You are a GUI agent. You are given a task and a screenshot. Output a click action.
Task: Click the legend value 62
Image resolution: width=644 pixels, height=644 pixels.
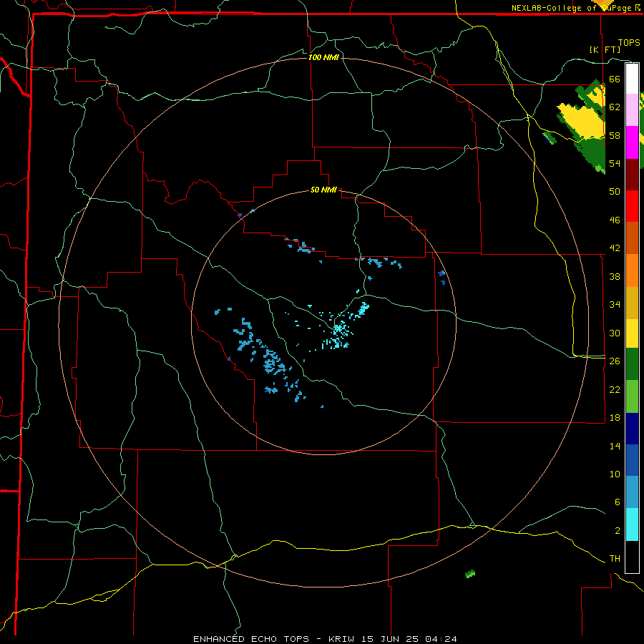[615, 107]
